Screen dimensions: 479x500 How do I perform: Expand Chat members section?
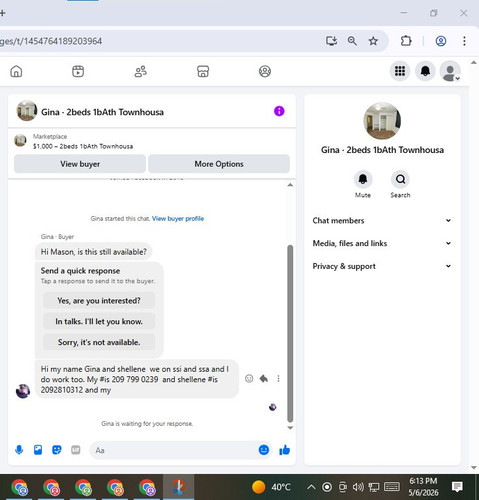pos(382,221)
